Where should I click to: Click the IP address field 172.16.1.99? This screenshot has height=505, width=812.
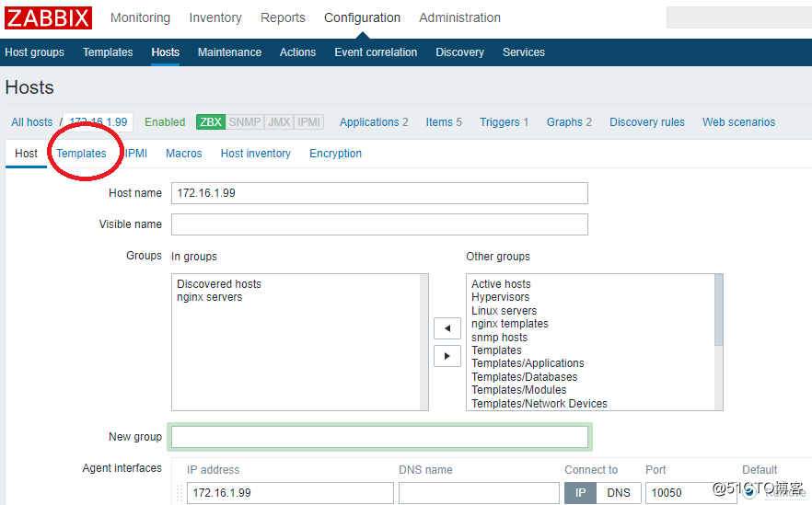(x=290, y=493)
